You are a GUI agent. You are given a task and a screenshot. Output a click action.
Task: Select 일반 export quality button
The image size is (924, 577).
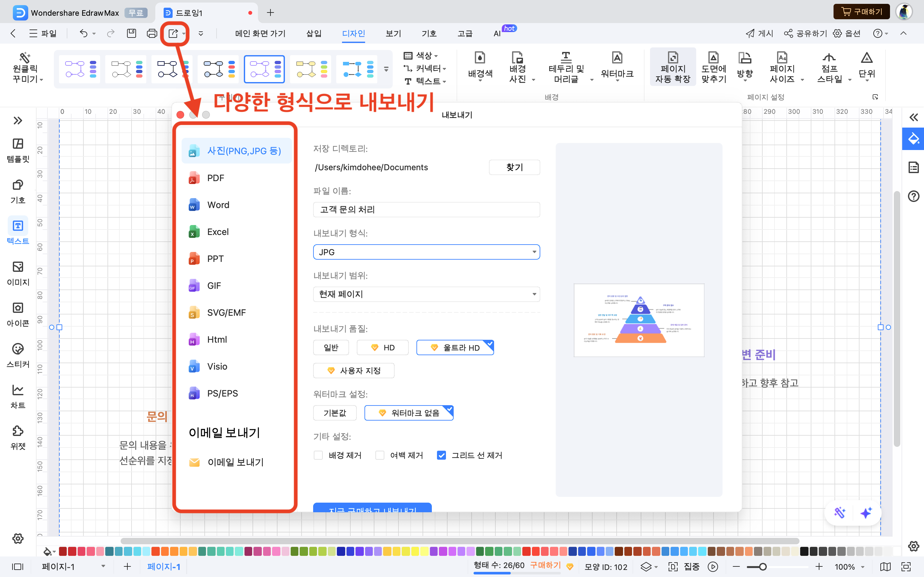[x=331, y=347]
